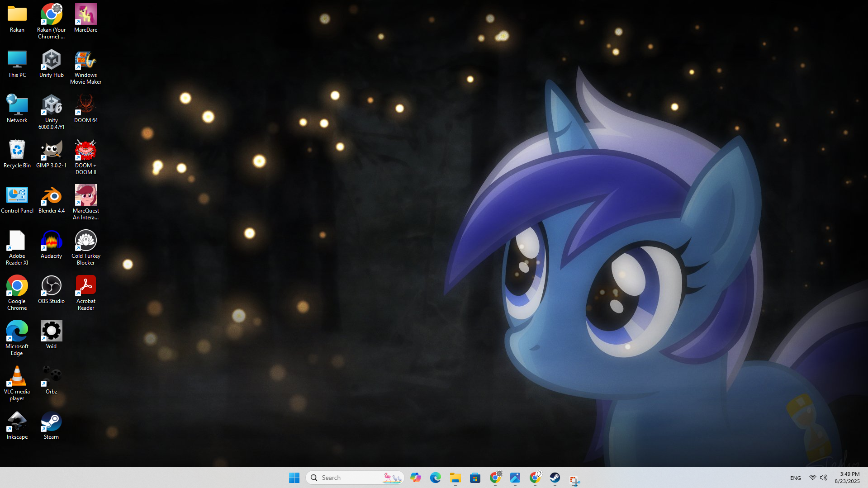Open File Explorer from the taskbar
Image resolution: width=868 pixels, height=488 pixels.
(455, 478)
